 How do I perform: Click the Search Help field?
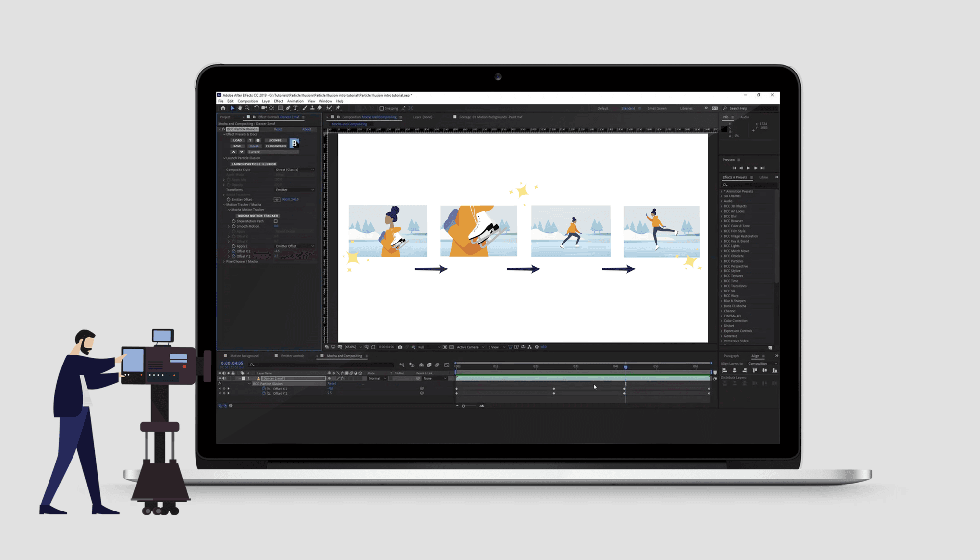coord(749,108)
